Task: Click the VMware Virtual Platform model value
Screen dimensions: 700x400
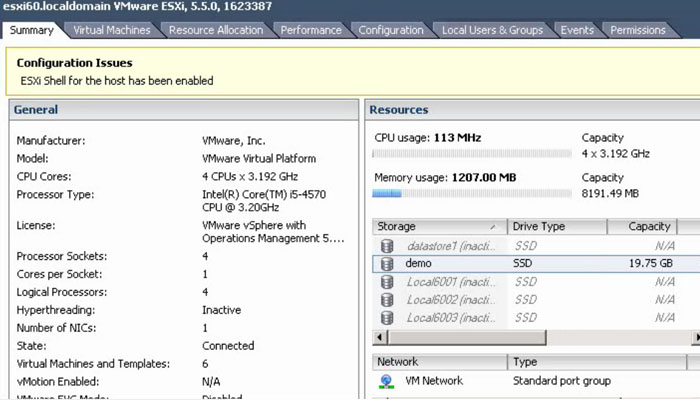Action: [x=259, y=158]
